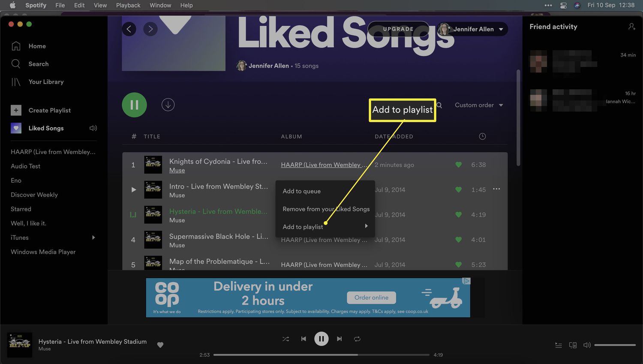Adjust the volume slider

click(615, 345)
